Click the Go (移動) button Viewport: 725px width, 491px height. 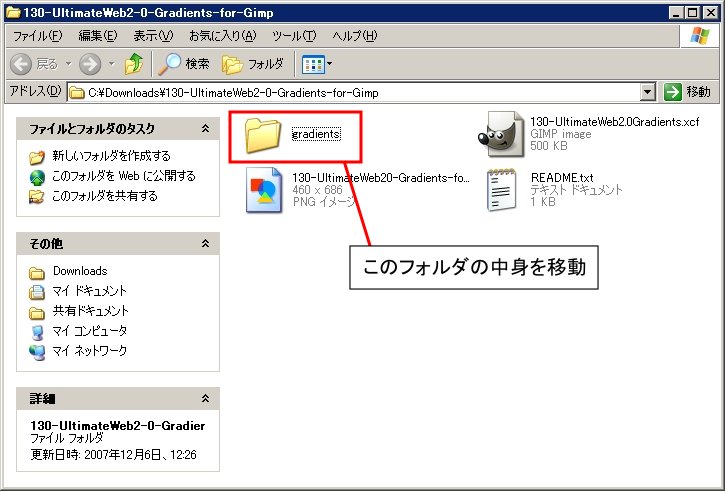(x=687, y=92)
